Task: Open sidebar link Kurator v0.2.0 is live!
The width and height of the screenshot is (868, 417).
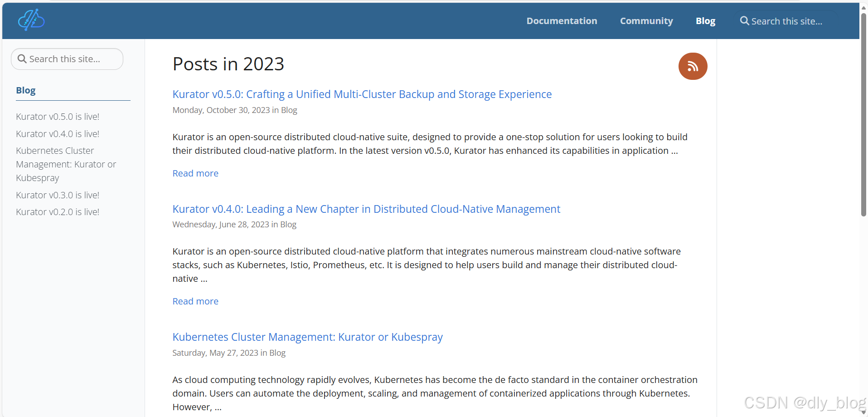Action: 58,212
